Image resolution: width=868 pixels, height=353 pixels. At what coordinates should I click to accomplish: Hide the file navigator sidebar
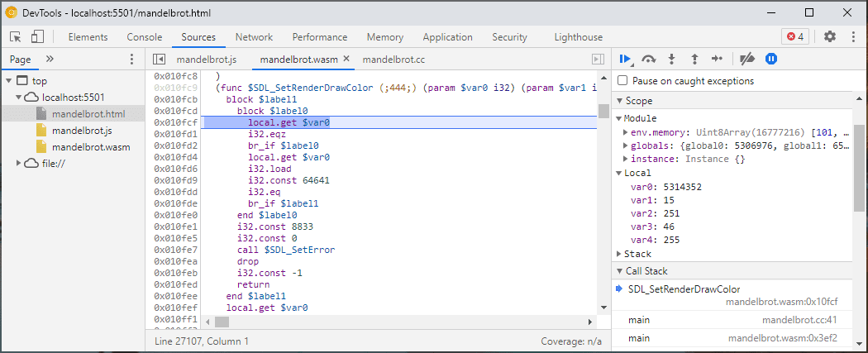160,60
